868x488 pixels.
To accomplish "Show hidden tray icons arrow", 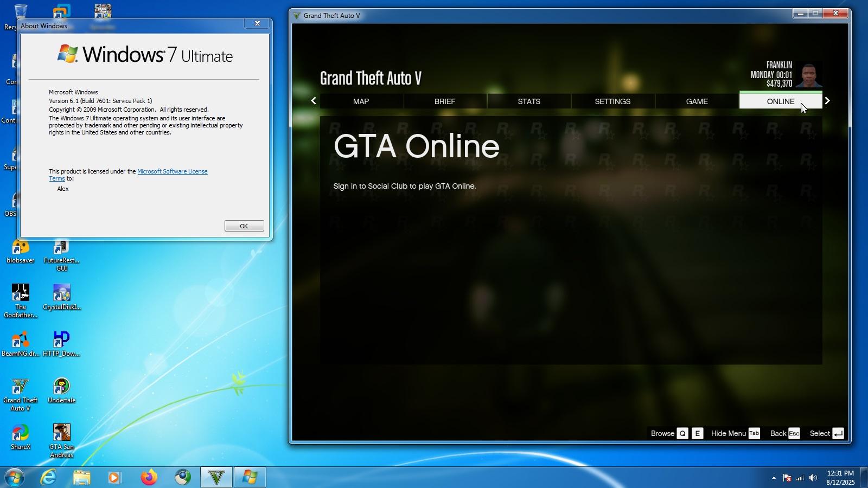I will pos(774,478).
